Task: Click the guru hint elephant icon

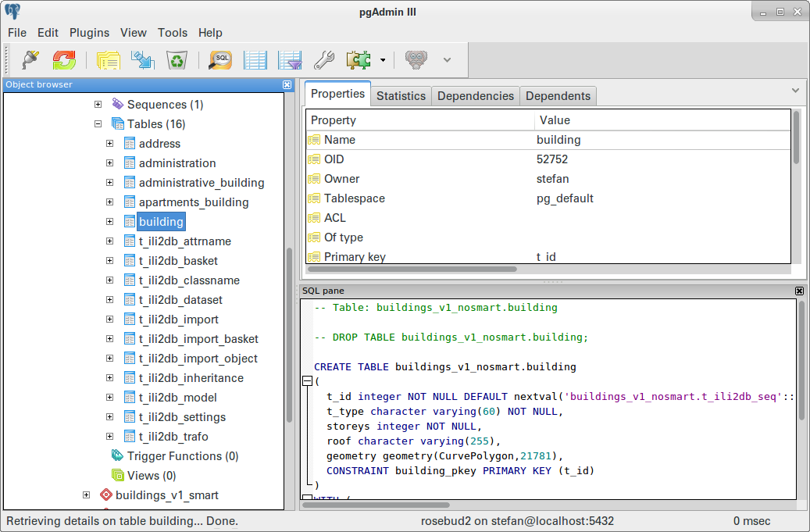Action: (x=416, y=60)
